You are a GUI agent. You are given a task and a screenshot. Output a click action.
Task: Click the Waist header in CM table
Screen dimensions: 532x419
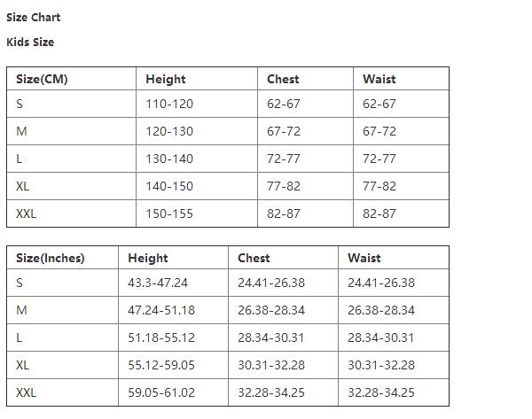pyautogui.click(x=379, y=79)
